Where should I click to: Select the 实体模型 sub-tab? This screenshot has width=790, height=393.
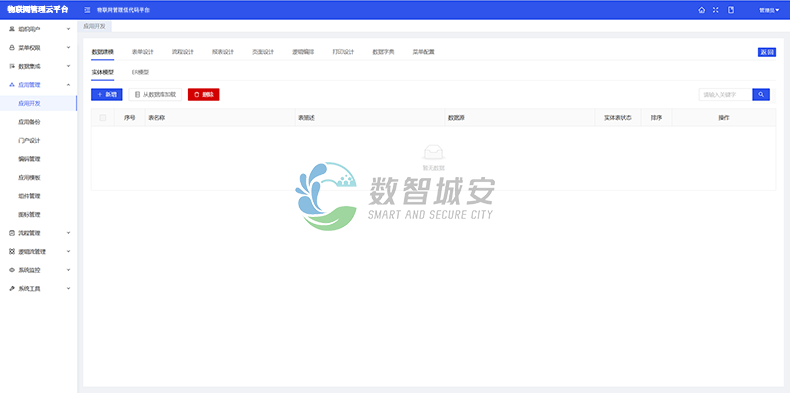coord(102,72)
